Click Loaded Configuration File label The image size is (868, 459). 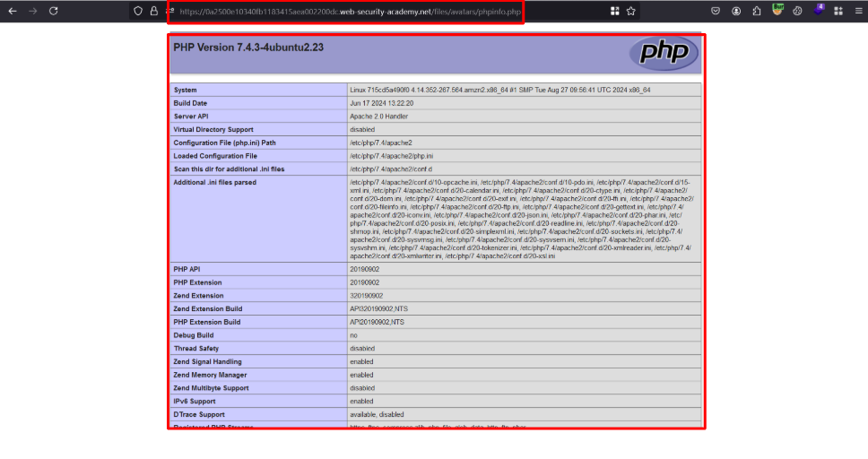click(x=215, y=156)
